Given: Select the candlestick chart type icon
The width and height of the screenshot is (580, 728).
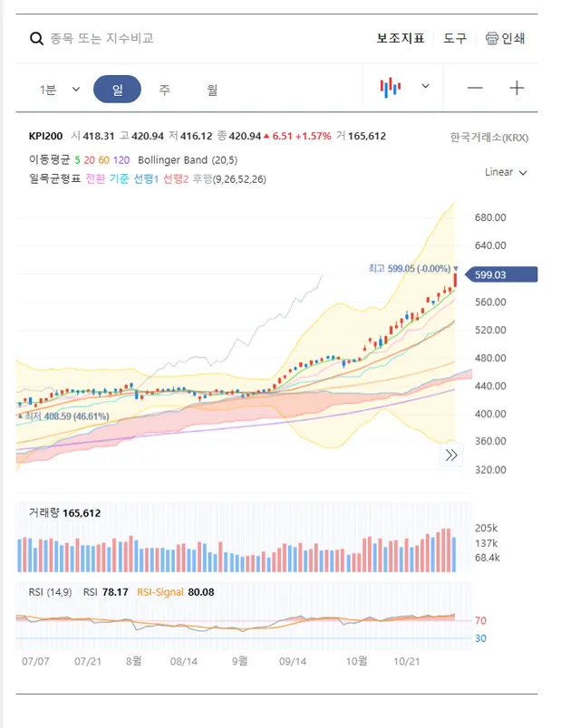Looking at the screenshot, I should [390, 88].
